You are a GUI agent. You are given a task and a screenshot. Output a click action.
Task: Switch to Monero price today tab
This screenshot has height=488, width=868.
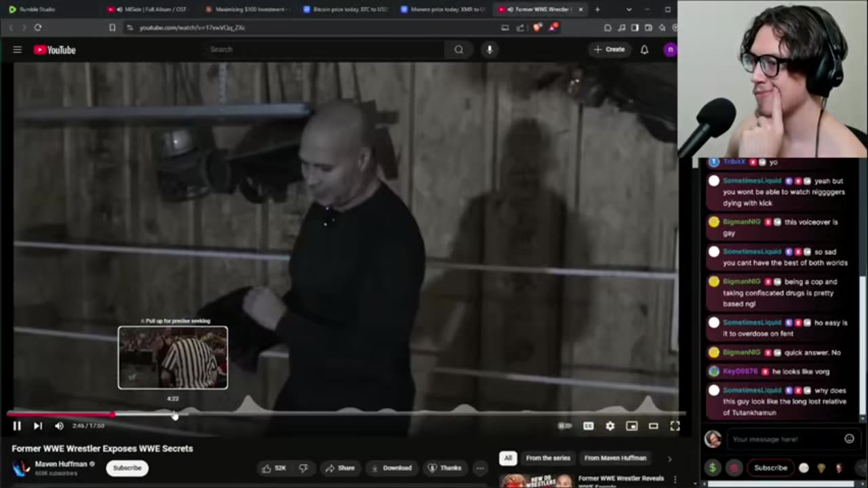point(443,9)
